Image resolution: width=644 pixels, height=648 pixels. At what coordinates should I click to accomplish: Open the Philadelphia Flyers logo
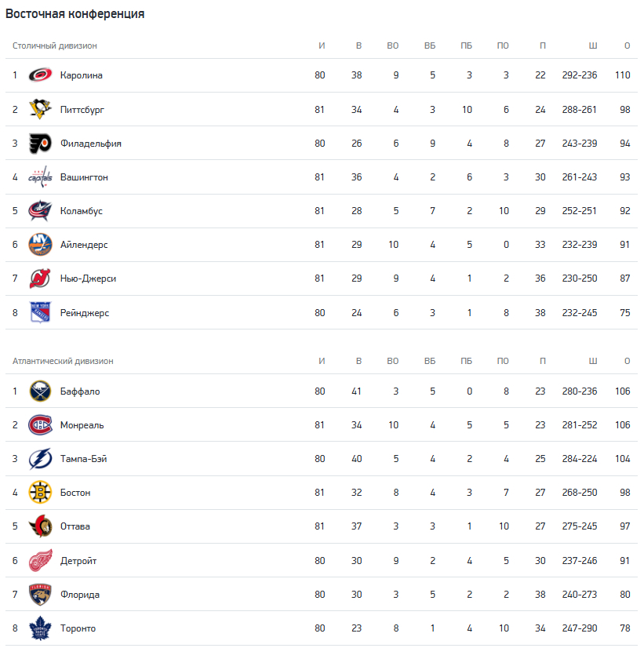click(40, 144)
